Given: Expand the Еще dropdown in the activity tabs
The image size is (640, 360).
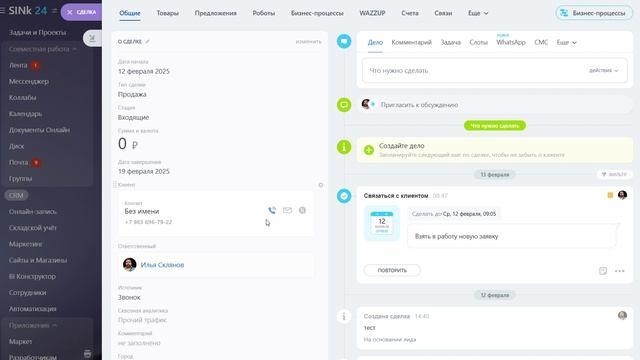Looking at the screenshot, I should (x=567, y=42).
